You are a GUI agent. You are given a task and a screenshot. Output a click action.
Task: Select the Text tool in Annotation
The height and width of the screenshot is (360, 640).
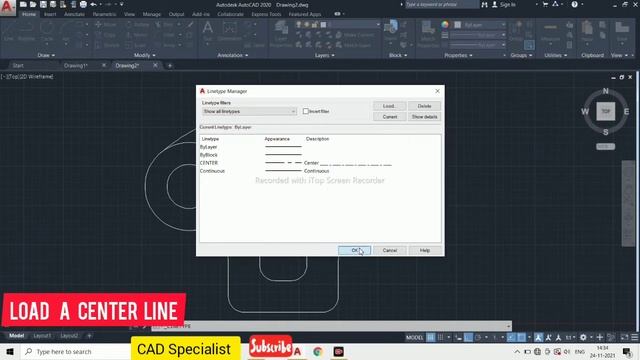click(208, 31)
